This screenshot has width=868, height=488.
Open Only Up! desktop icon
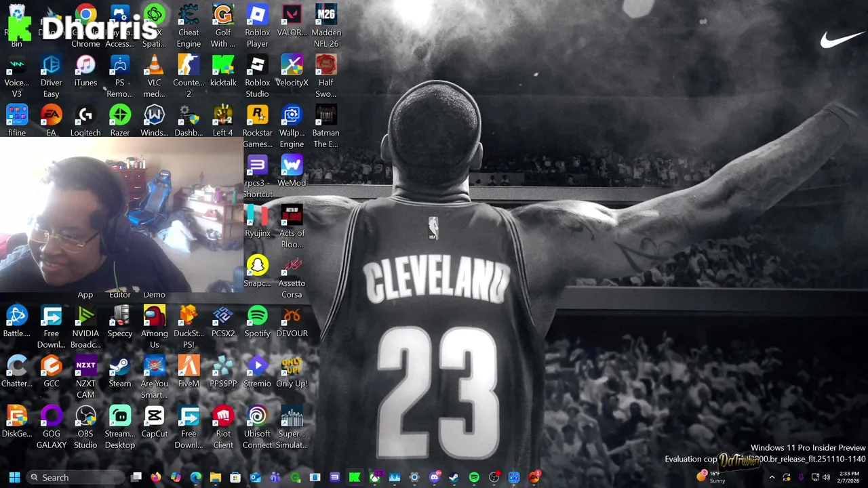292,371
